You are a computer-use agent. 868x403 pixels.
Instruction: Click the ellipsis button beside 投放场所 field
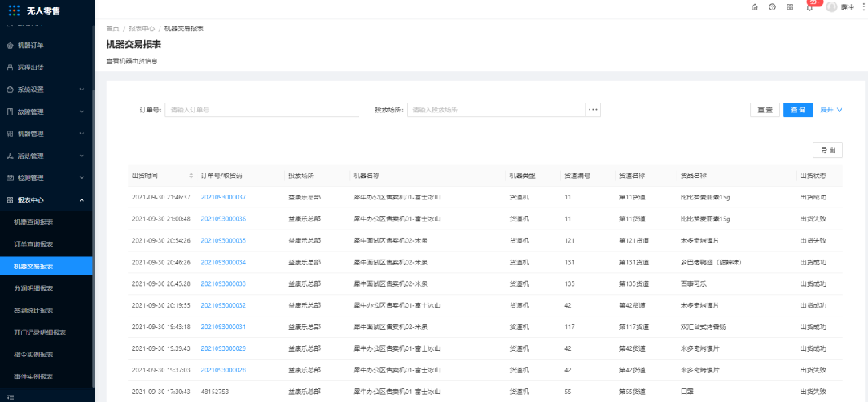pyautogui.click(x=593, y=110)
